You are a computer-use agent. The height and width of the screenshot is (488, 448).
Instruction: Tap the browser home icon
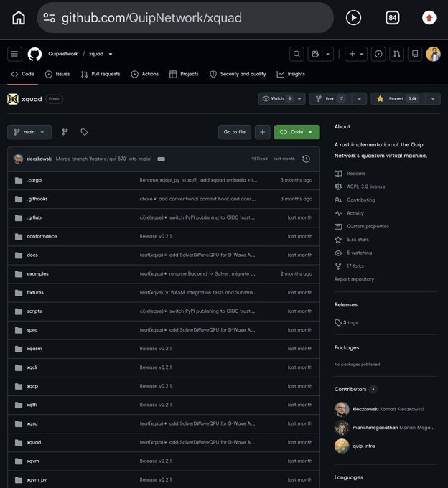click(x=19, y=18)
